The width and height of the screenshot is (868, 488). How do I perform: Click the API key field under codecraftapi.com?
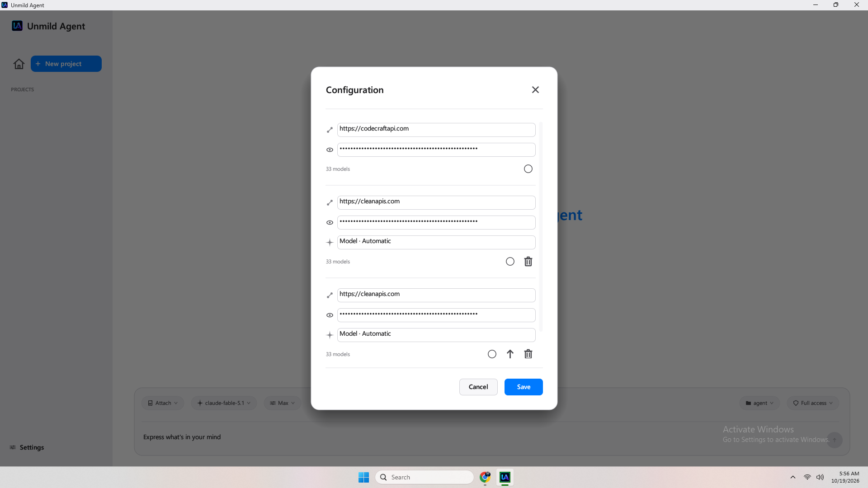436,150
